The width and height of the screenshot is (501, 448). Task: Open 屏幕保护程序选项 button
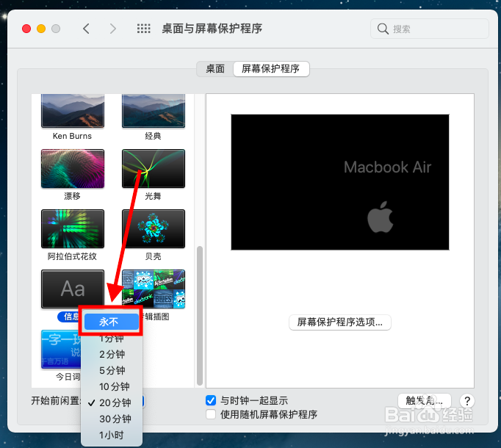(339, 322)
